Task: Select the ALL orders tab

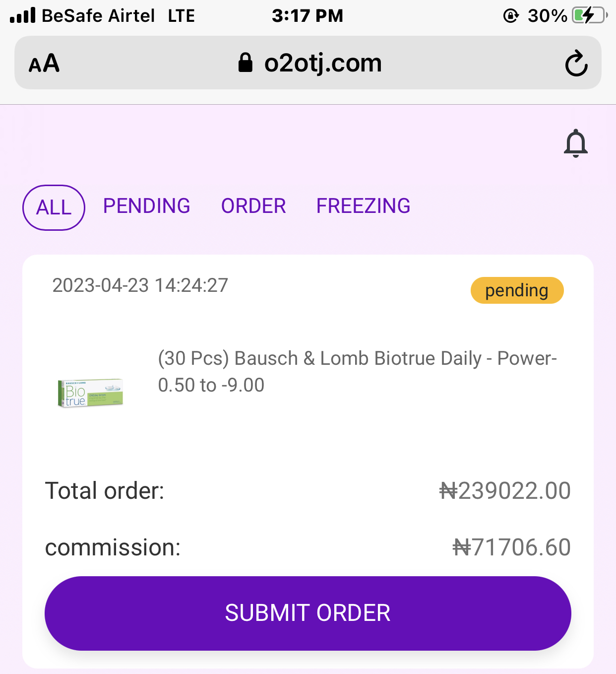Action: (x=54, y=207)
